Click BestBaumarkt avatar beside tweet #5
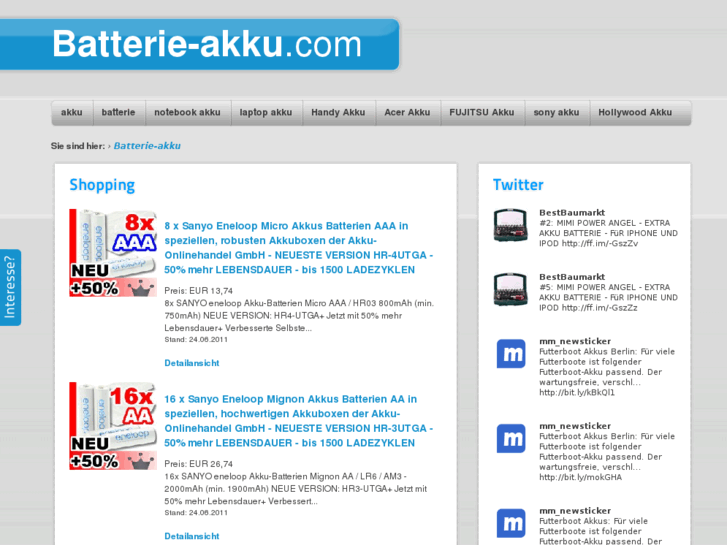 click(x=510, y=290)
